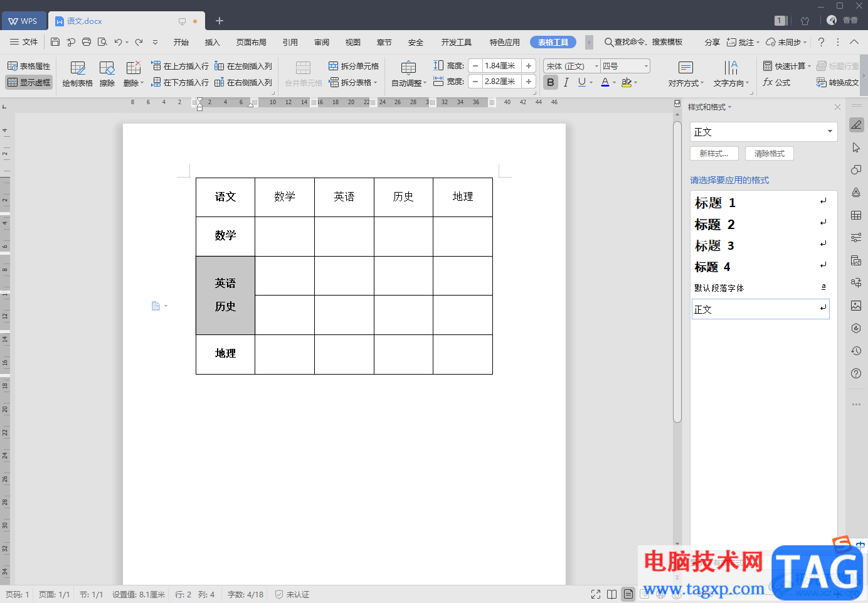868x603 pixels.
Task: Select the 绘制表格 draw table tool
Action: tap(78, 74)
